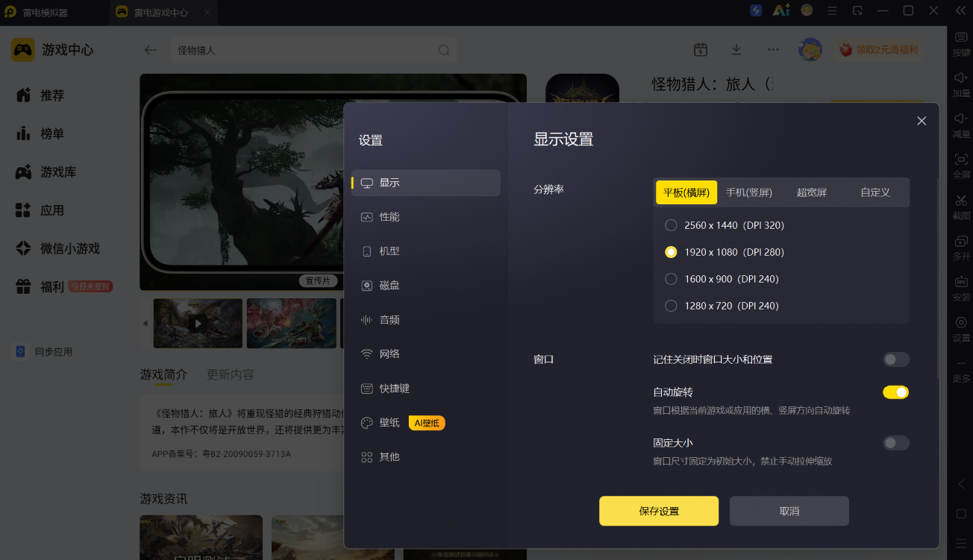Switch to the 手机(竖屏) resolution tab
This screenshot has width=973, height=560.
[749, 192]
